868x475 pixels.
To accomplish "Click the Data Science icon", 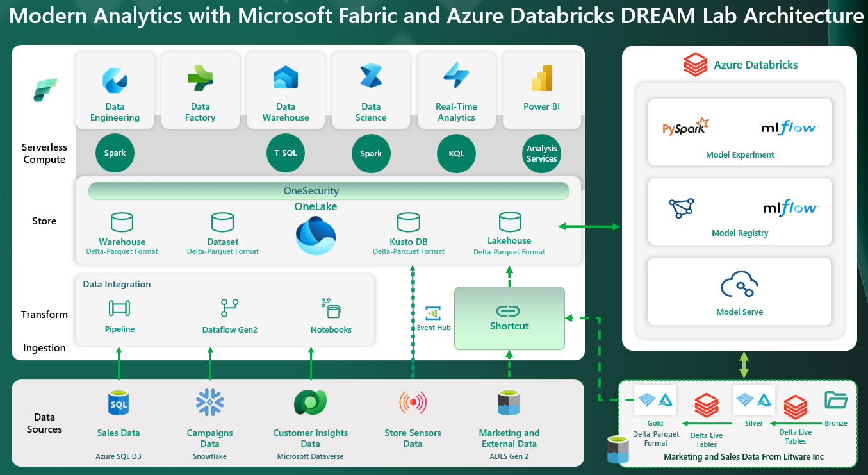I will coord(371,76).
